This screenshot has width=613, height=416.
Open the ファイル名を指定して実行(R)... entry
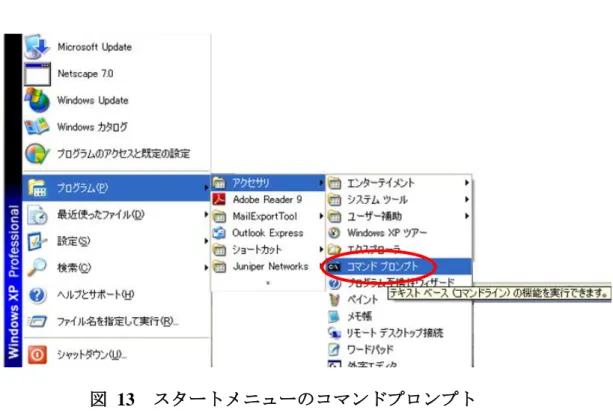(117, 321)
